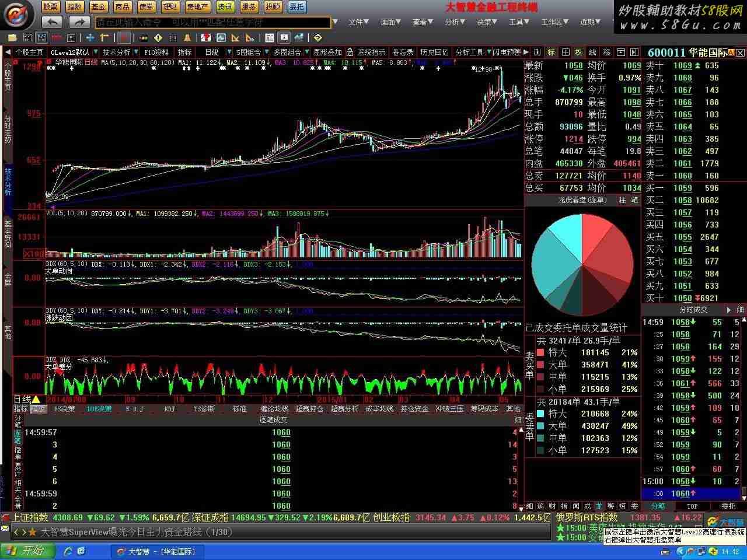747x560 pixels.
Task: Open the 工作区 menu
Action: pyautogui.click(x=554, y=22)
